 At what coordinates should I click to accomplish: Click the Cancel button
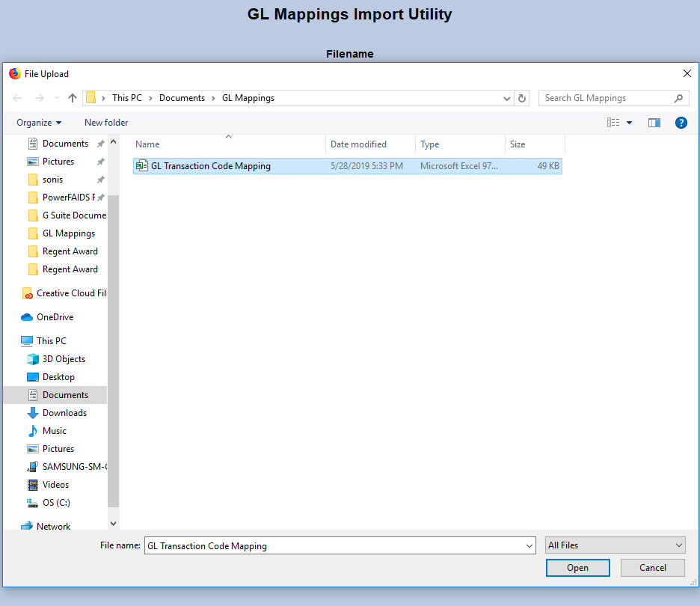coord(652,568)
